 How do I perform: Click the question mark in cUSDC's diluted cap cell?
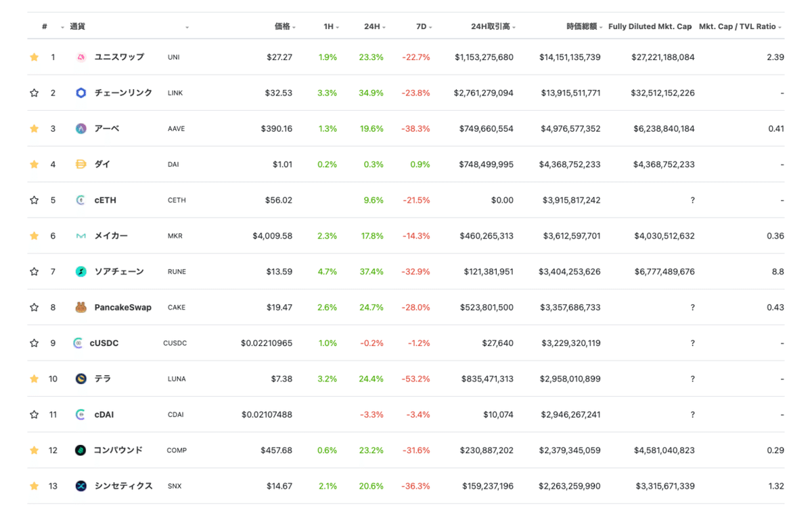[x=692, y=343]
